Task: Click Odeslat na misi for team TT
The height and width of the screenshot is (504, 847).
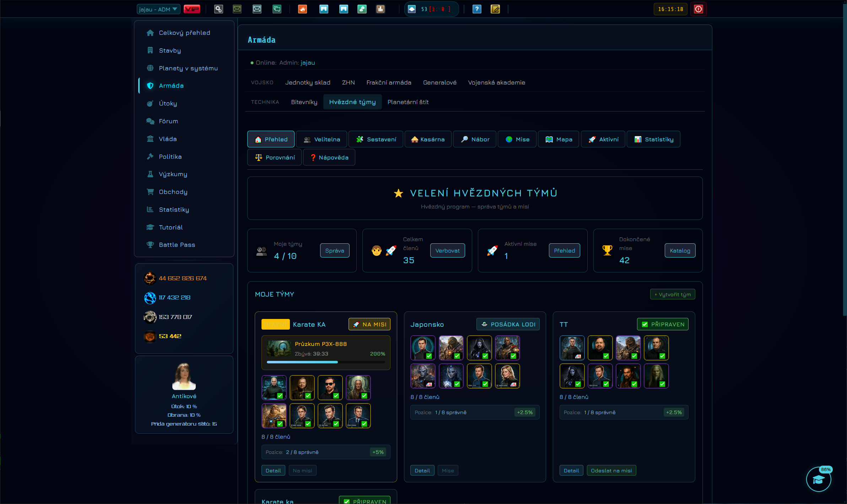Action: pyautogui.click(x=611, y=470)
